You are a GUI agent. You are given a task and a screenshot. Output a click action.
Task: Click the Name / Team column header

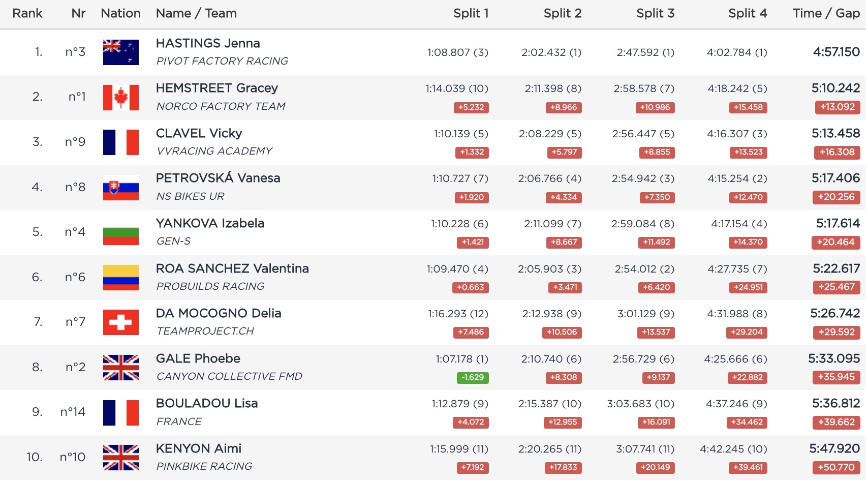point(196,13)
